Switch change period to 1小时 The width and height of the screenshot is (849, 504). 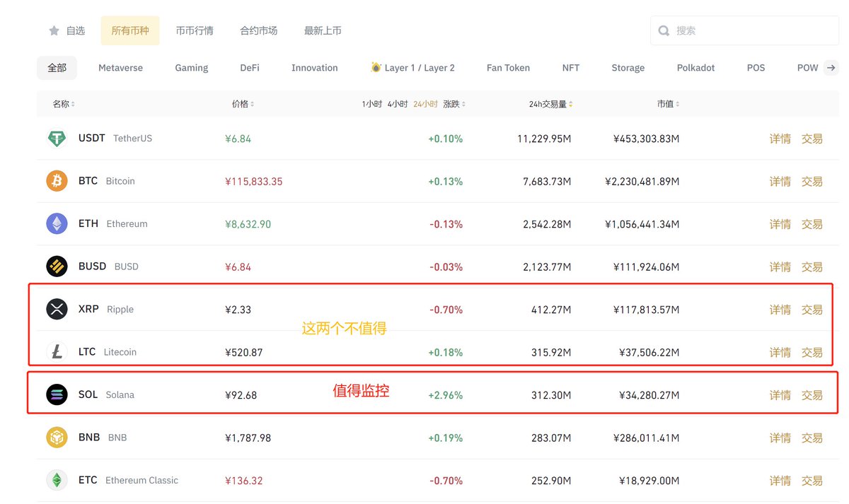tap(372, 104)
